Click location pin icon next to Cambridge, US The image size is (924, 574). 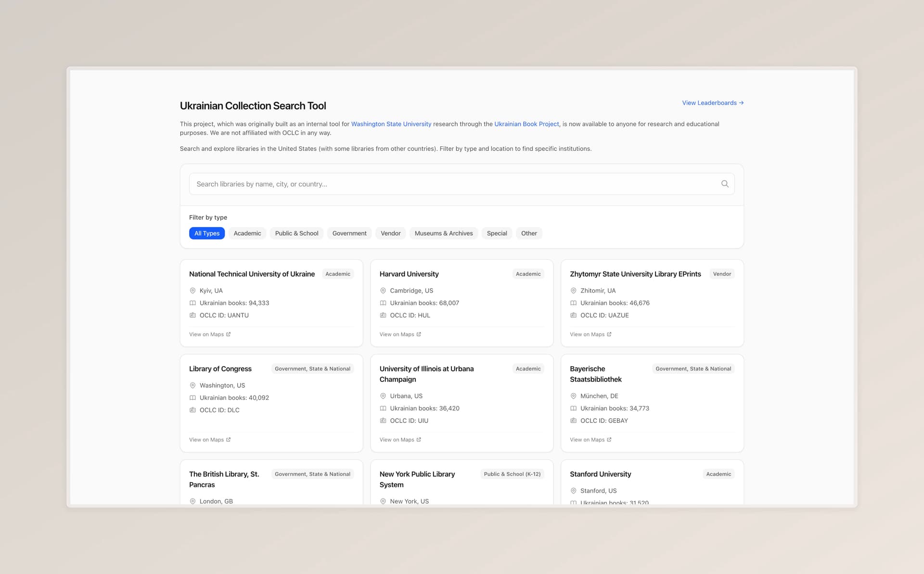click(x=383, y=291)
